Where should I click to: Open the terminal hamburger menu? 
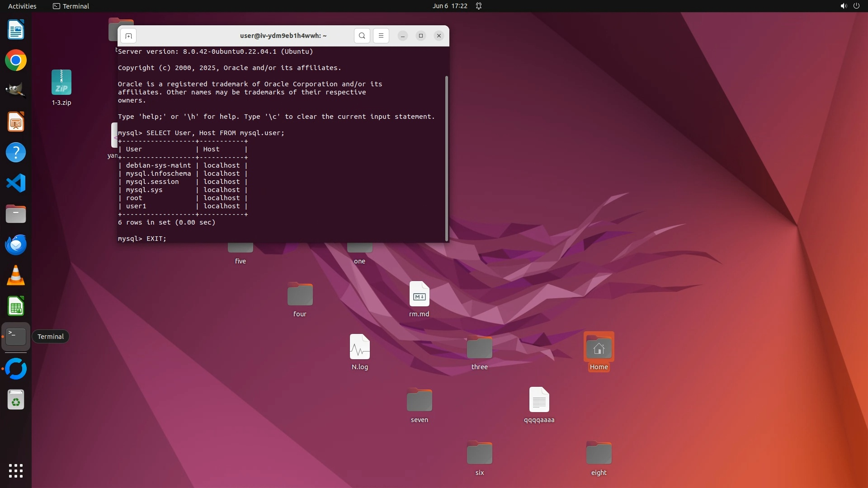coord(381,36)
